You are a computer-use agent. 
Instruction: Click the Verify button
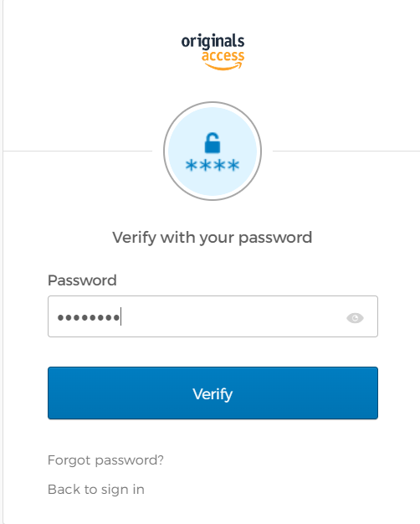213,393
